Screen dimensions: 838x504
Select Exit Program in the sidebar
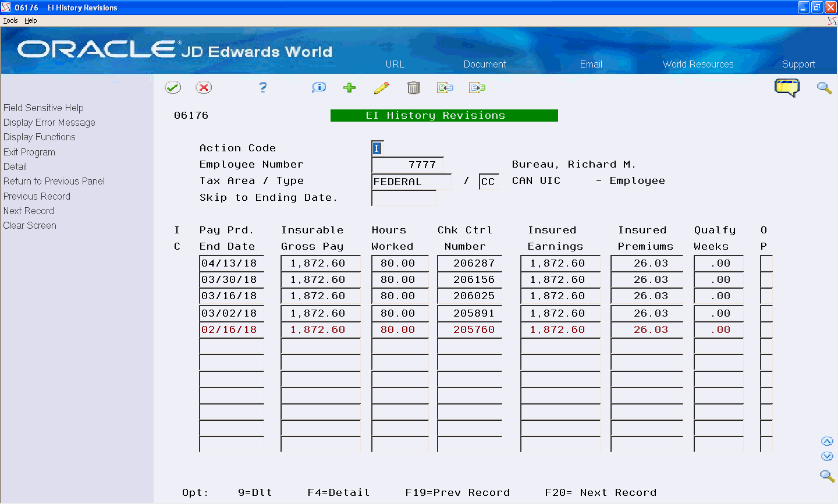coord(29,152)
